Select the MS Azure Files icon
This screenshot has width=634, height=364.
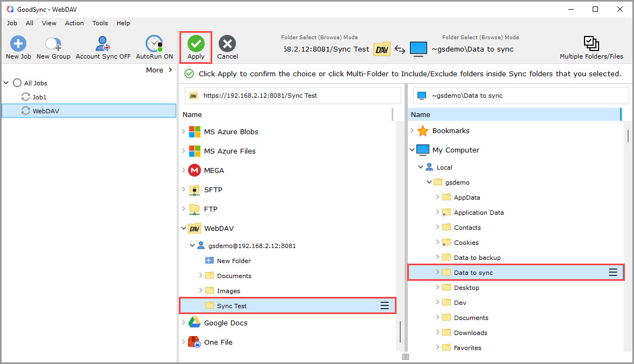(x=194, y=151)
